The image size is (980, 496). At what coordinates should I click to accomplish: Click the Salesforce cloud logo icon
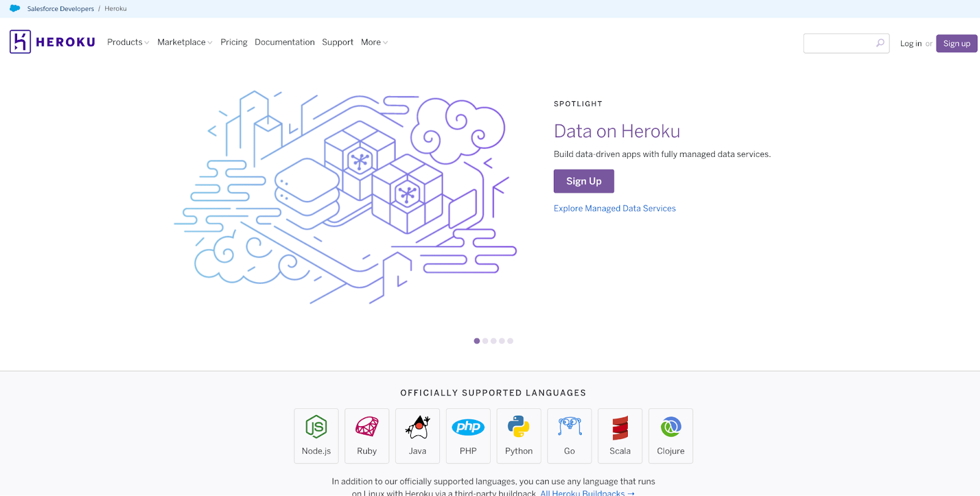click(15, 9)
